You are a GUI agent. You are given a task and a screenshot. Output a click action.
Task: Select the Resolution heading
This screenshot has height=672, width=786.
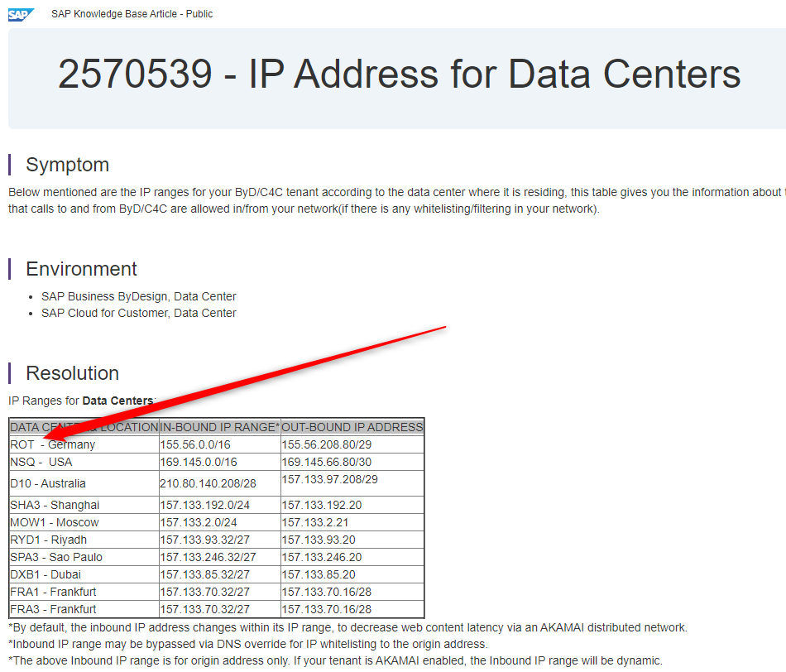[x=72, y=373]
